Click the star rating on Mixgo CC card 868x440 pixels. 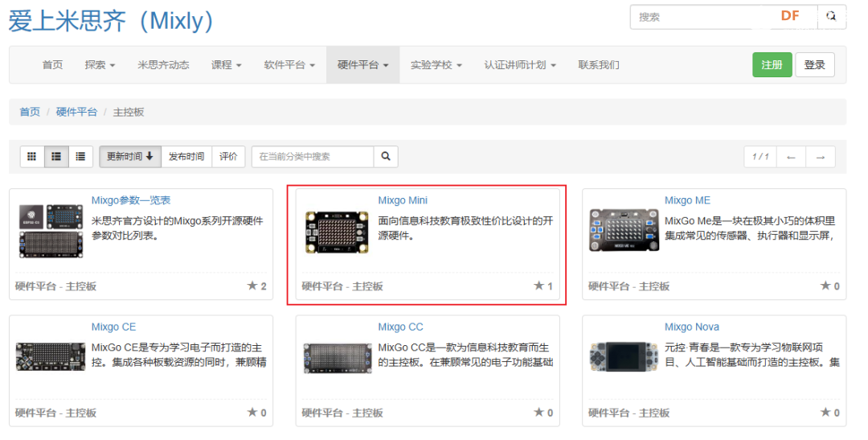coord(543,413)
